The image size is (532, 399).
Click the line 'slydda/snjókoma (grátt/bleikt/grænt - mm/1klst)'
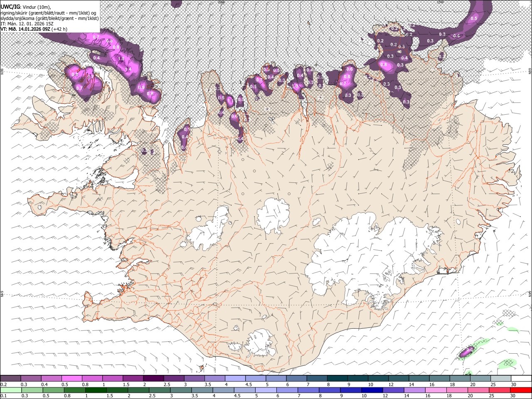coord(49,18)
